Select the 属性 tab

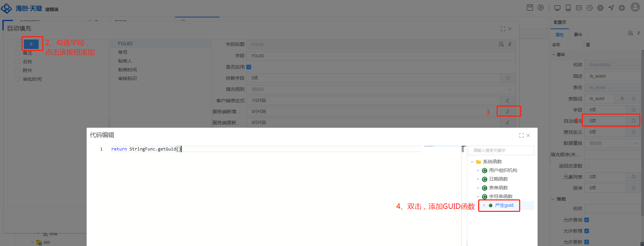[x=559, y=35]
